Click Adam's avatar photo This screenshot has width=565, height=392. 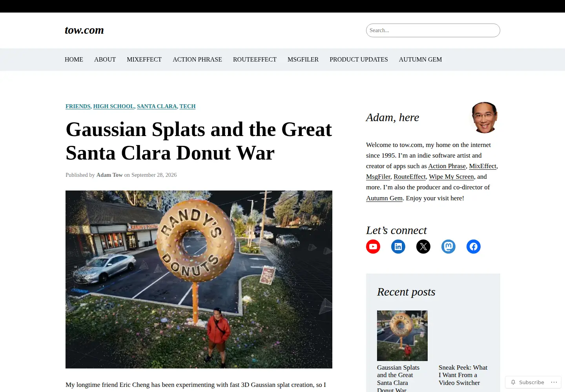(485, 118)
